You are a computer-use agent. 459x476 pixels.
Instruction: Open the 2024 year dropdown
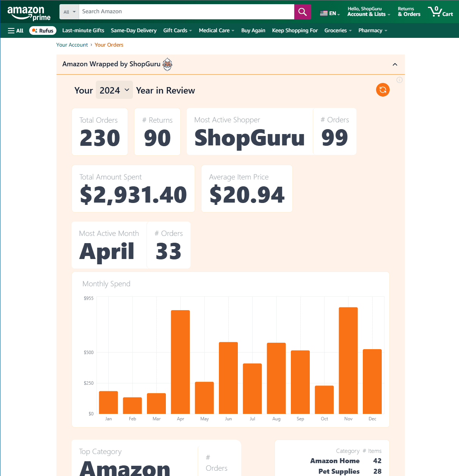pyautogui.click(x=114, y=90)
